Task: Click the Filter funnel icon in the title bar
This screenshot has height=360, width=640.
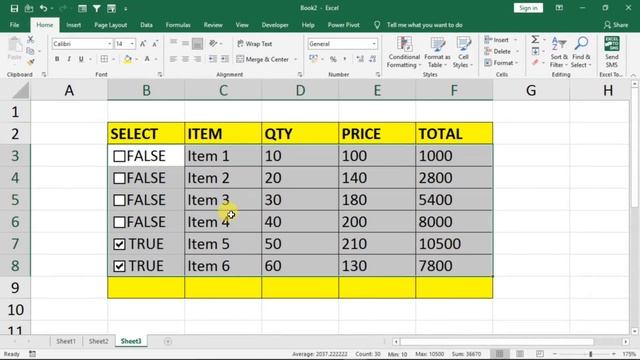Action: click(x=97, y=8)
